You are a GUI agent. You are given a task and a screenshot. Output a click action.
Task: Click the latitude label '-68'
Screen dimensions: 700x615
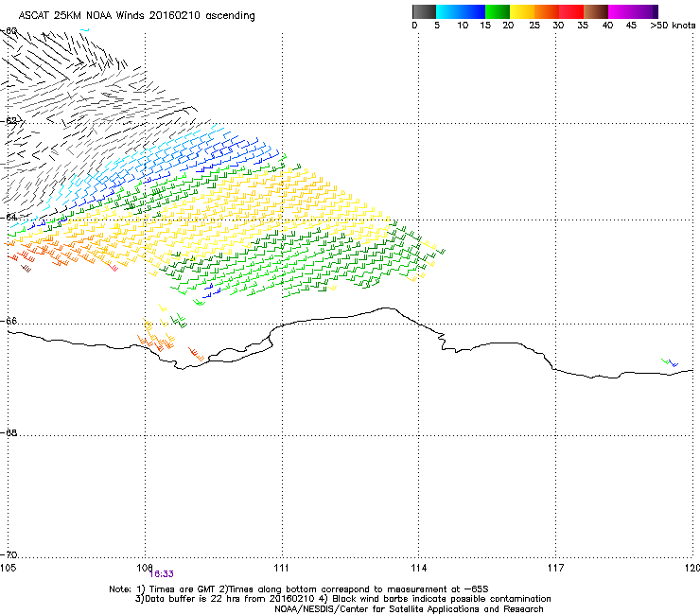(9, 432)
